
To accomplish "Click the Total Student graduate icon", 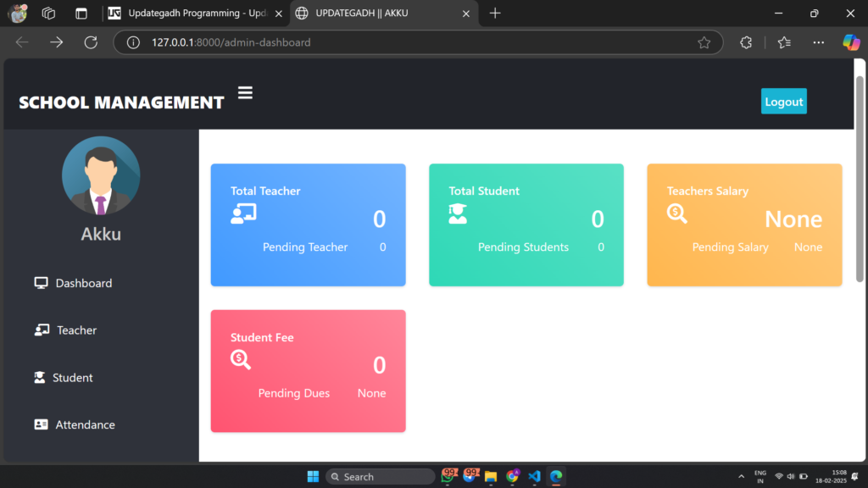I will (458, 213).
